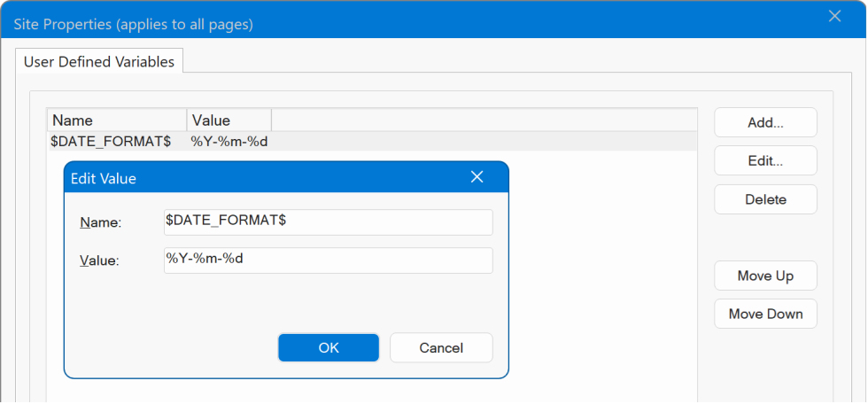The height and width of the screenshot is (404, 868).
Task: Confirm the edit with OK
Action: tap(329, 348)
